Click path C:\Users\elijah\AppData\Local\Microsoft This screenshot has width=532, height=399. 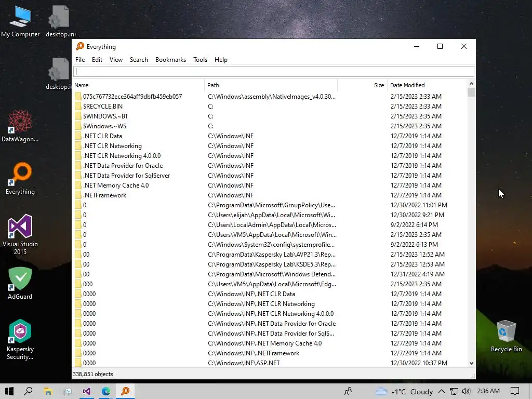coord(272,215)
